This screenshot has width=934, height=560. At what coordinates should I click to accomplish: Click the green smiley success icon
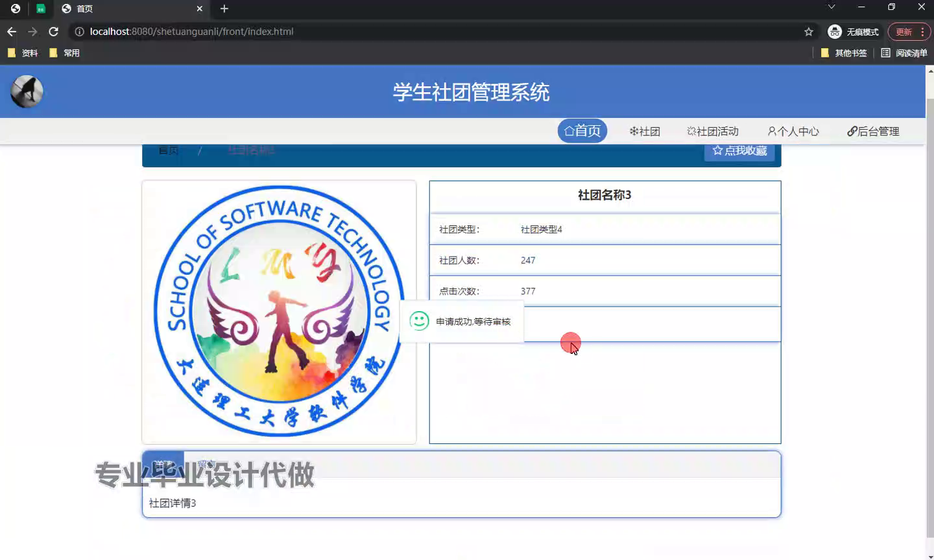(x=419, y=321)
